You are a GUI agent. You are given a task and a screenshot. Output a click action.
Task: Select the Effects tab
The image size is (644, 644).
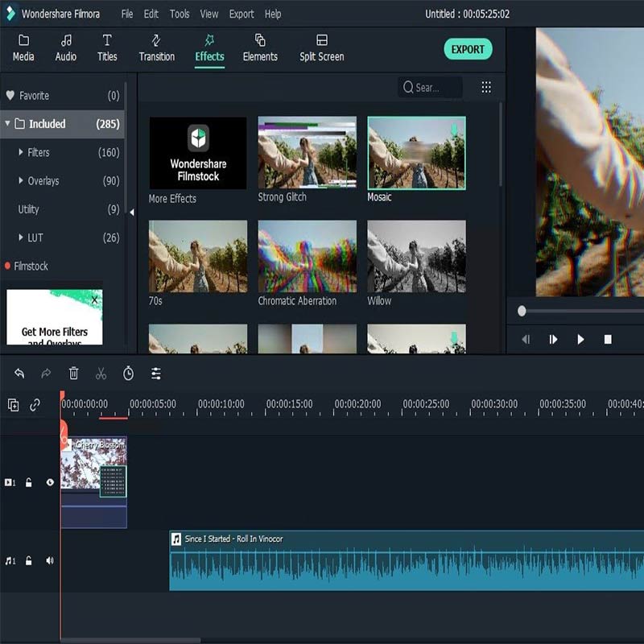point(209,48)
